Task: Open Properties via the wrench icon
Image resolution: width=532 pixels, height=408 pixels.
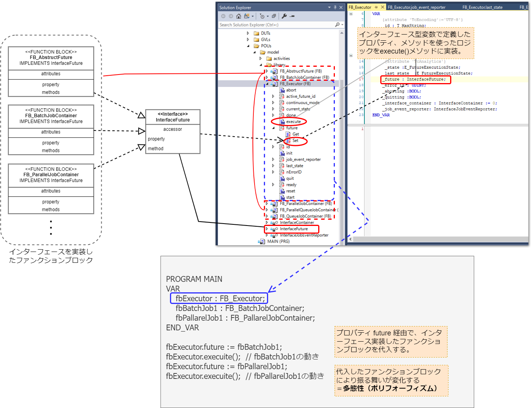Action: [x=284, y=16]
